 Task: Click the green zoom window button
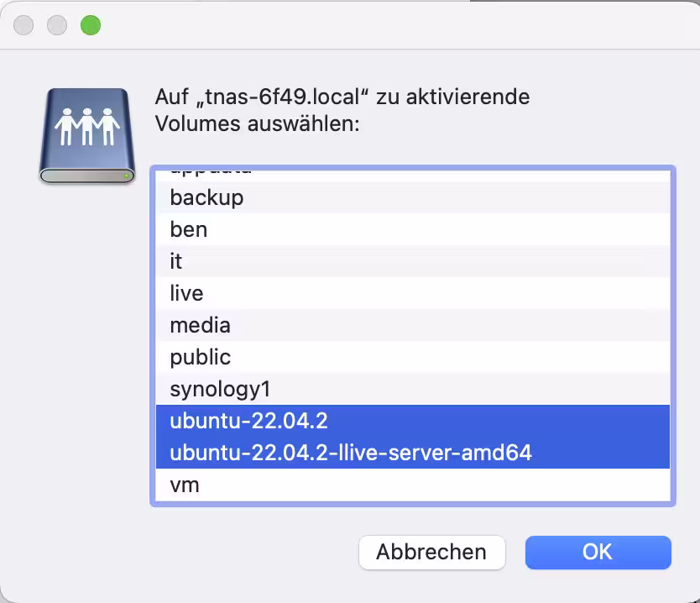pos(91,25)
